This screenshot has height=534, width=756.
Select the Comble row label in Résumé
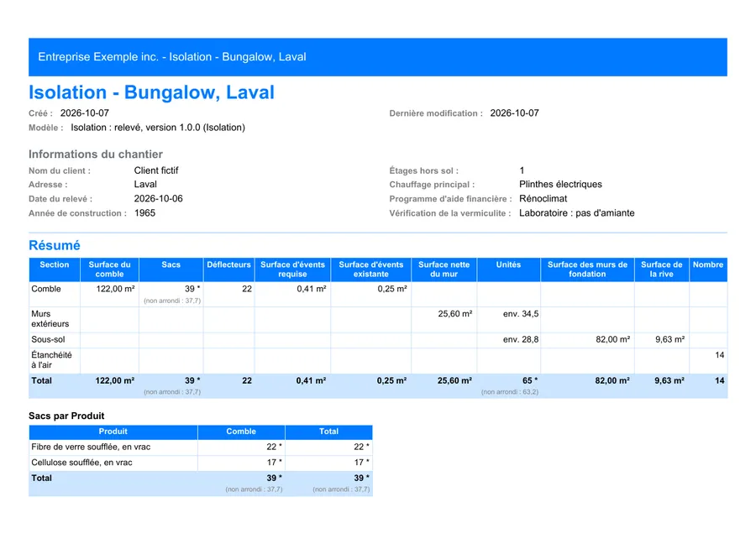pyautogui.click(x=46, y=289)
